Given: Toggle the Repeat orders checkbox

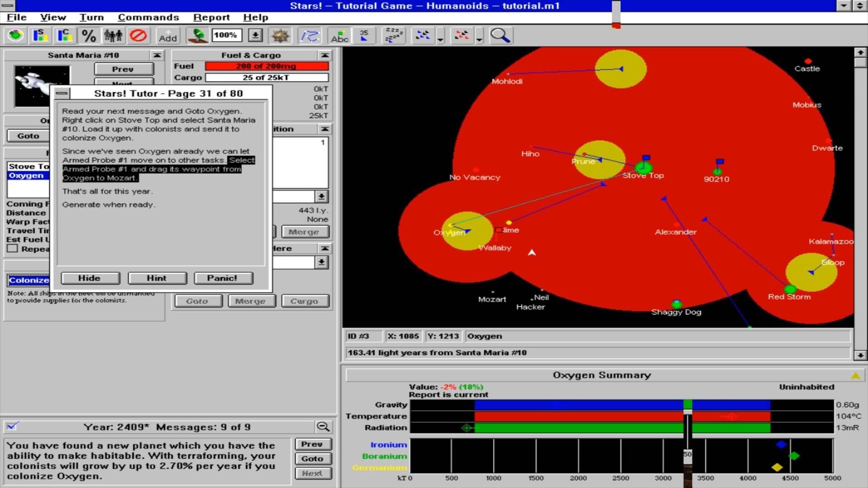Looking at the screenshot, I should 12,249.
